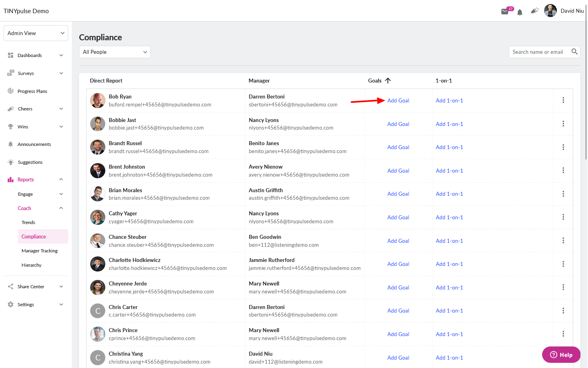
Task: Open Announcements from the sidebar
Action: coord(34,144)
